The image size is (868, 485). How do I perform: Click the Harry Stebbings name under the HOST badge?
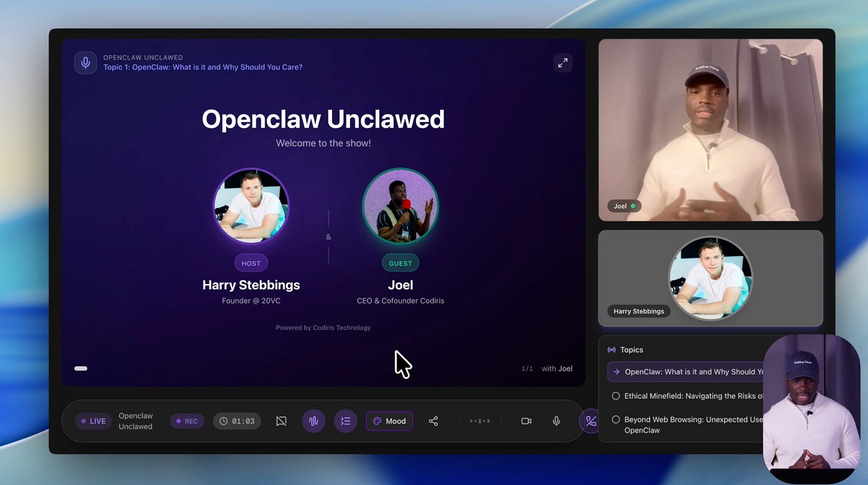tap(251, 285)
